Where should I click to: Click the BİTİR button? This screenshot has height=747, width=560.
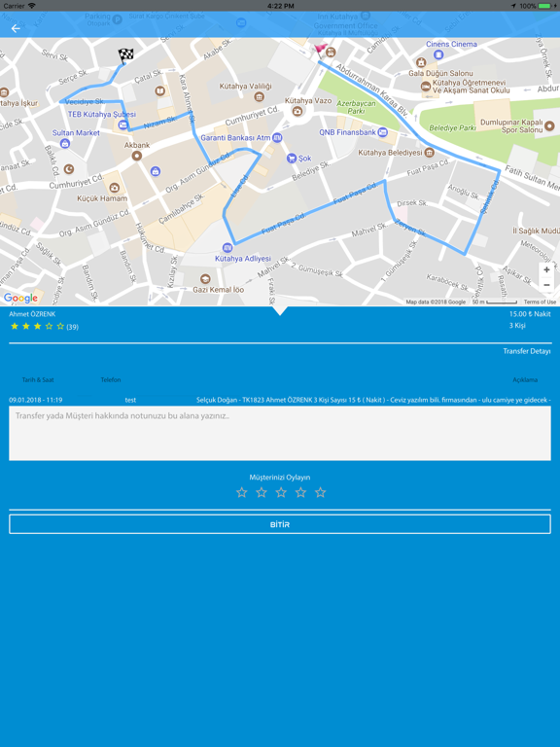(280, 524)
